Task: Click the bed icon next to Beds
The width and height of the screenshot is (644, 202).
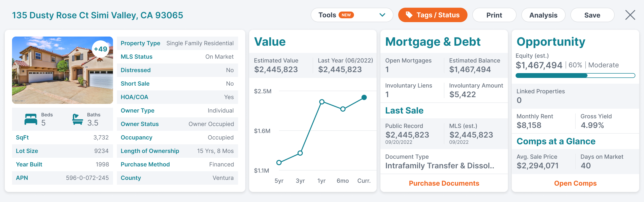Action: click(31, 119)
